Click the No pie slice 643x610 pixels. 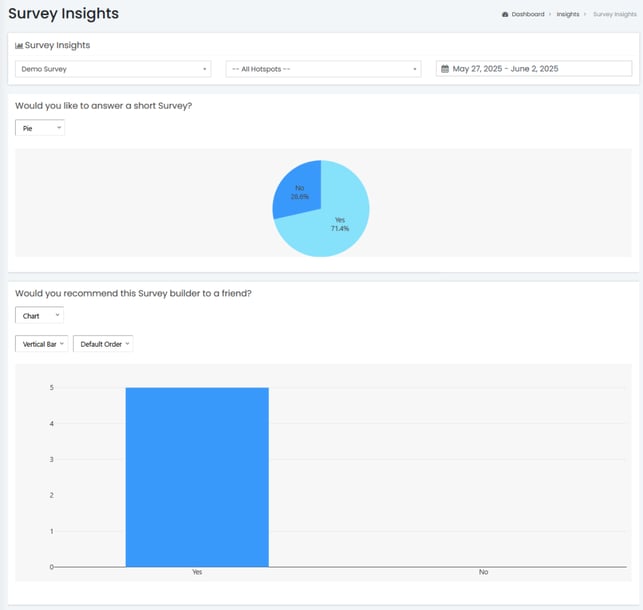point(299,191)
